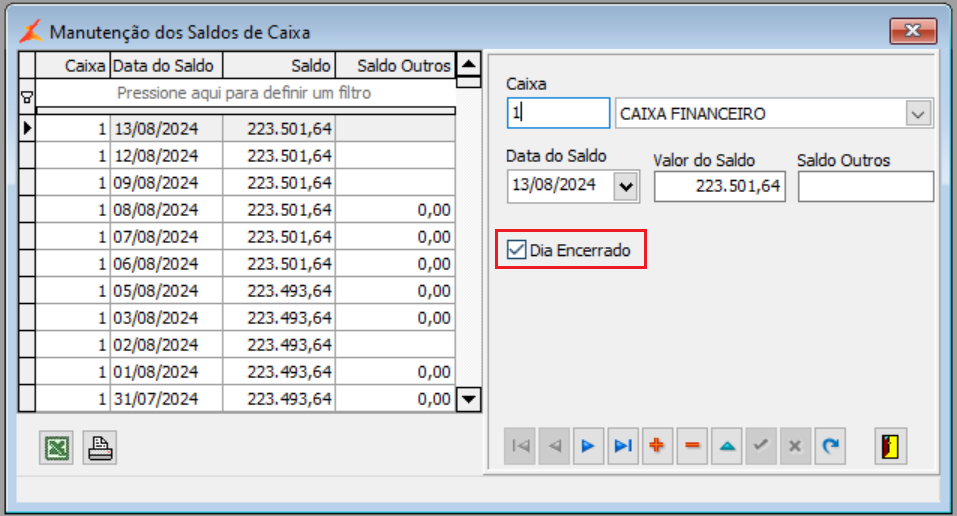Select row dated 13/08/2024
This screenshot has width=957, height=516.
tap(245, 129)
